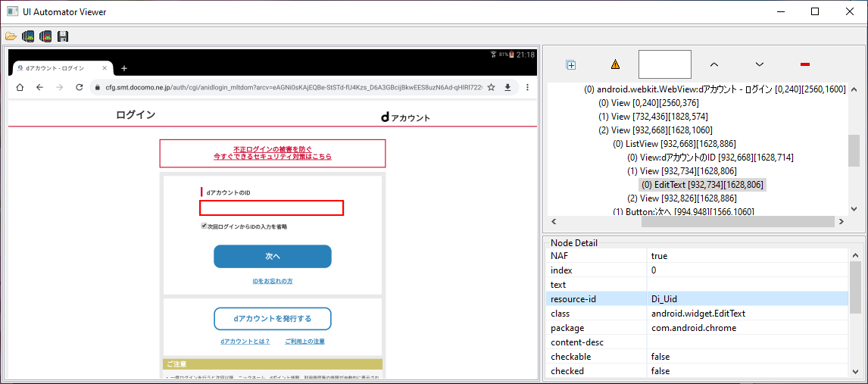Go to previous search result arrow
This screenshot has width=868, height=384.
pos(714,64)
